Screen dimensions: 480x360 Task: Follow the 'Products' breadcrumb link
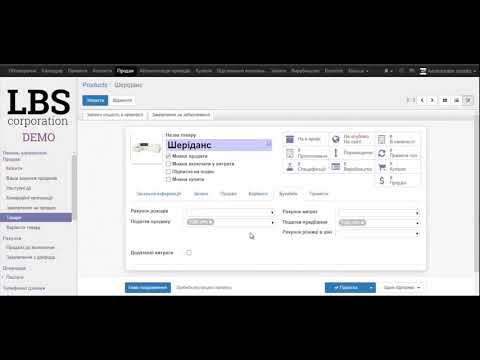pyautogui.click(x=95, y=85)
